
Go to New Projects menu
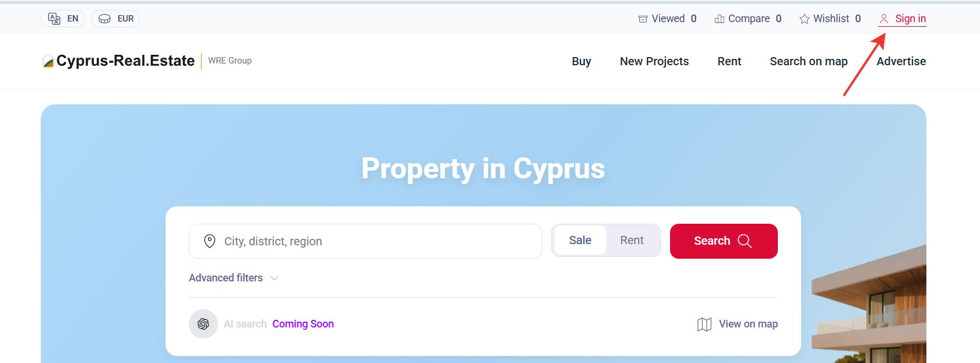654,61
